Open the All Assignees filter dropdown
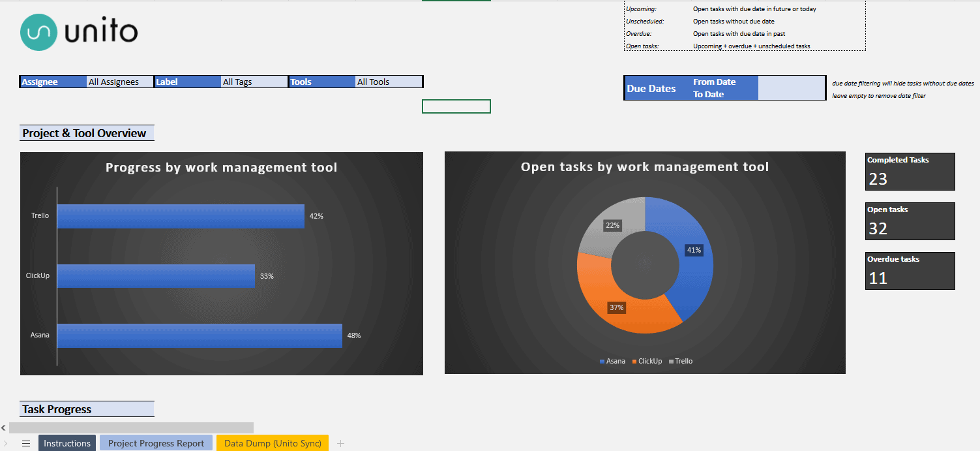 point(119,82)
